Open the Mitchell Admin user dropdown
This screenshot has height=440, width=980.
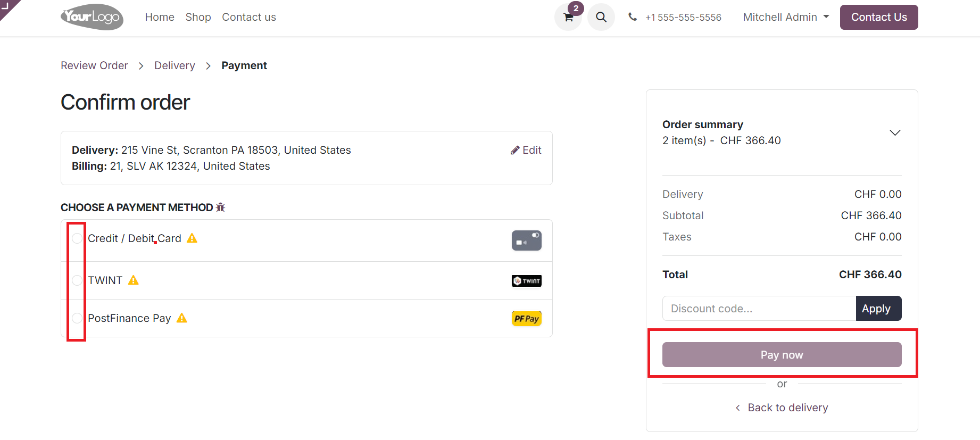tap(786, 17)
